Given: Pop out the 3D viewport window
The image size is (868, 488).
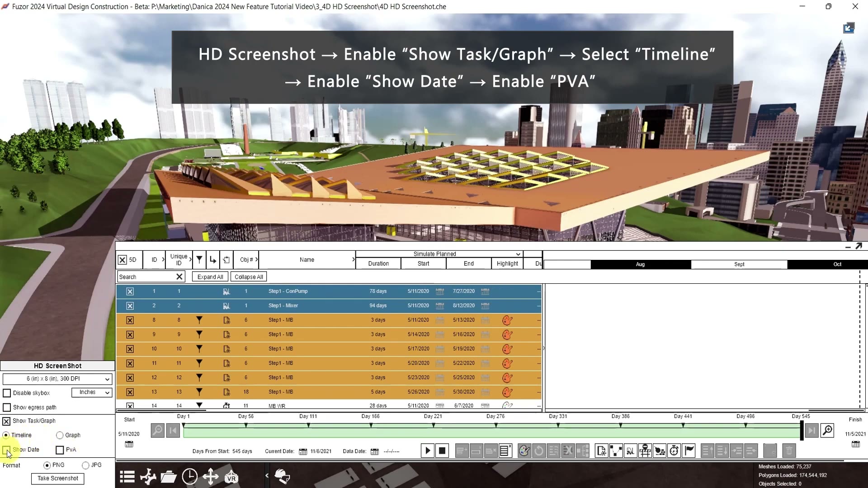Looking at the screenshot, I should coord(849,28).
